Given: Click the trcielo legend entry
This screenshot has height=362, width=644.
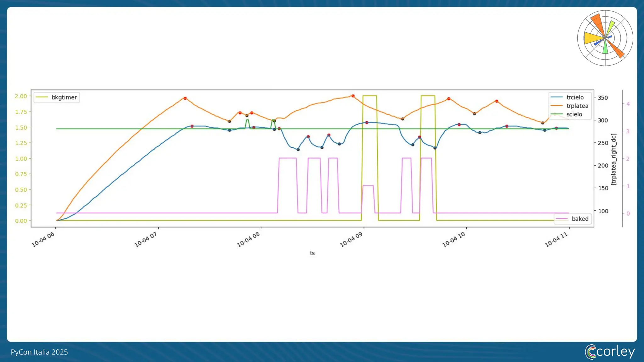Looking at the screenshot, I should coord(575,97).
